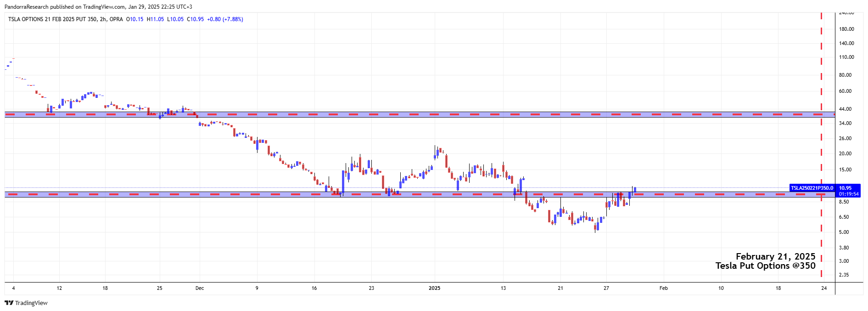This screenshot has width=868, height=311.
Task: Click the low value L10.05
Action: 175,19
